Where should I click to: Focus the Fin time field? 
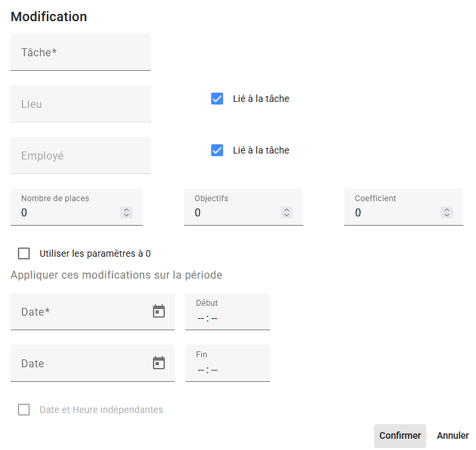[227, 369]
